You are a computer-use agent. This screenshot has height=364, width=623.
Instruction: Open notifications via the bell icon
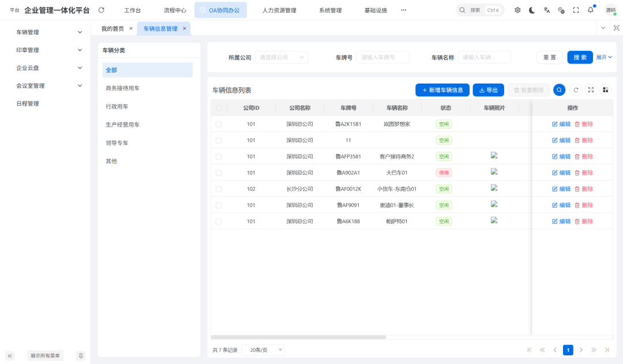tap(589, 10)
